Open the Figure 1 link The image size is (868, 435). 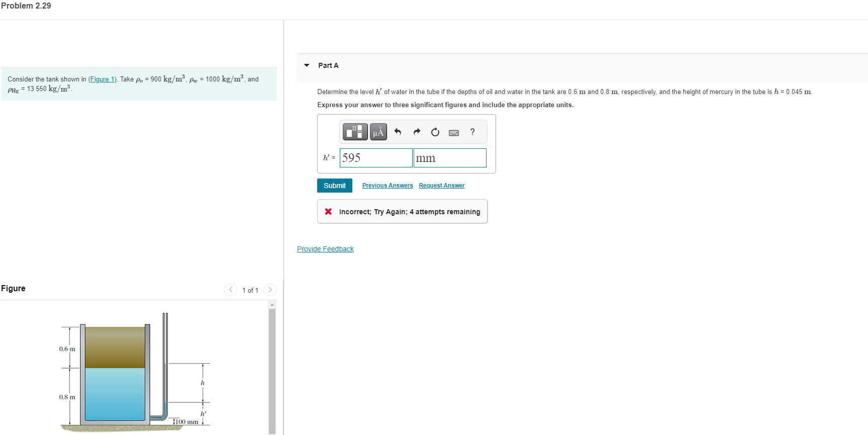click(103, 79)
